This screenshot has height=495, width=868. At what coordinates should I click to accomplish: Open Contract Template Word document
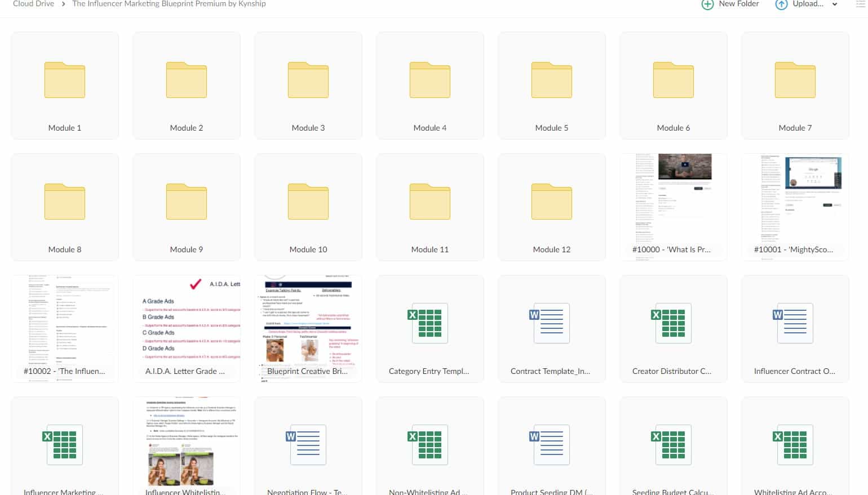tap(551, 328)
